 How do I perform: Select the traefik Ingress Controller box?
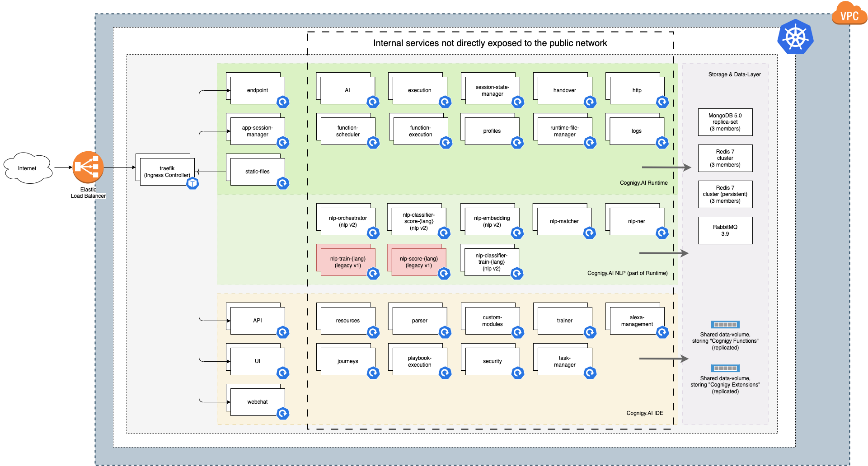point(167,172)
